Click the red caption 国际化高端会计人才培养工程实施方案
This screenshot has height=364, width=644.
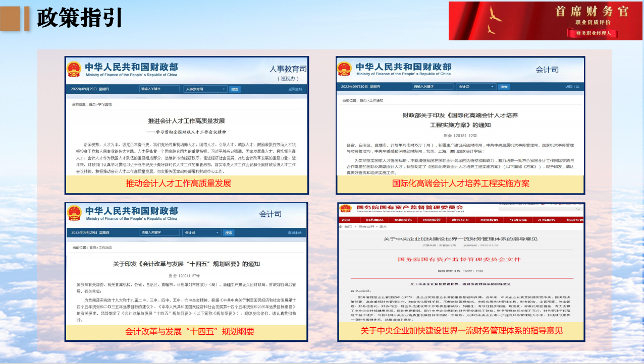tap(461, 184)
